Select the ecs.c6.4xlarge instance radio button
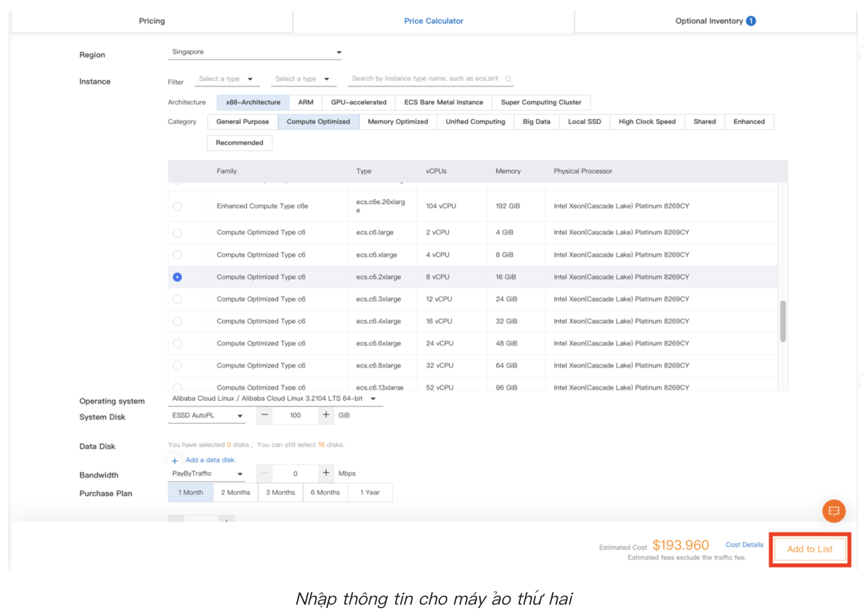864x616 pixels. 177,321
